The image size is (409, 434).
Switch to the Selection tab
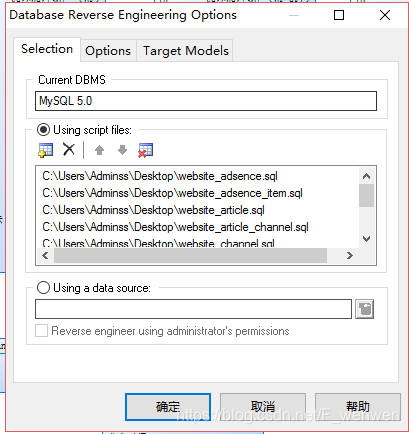(x=47, y=49)
